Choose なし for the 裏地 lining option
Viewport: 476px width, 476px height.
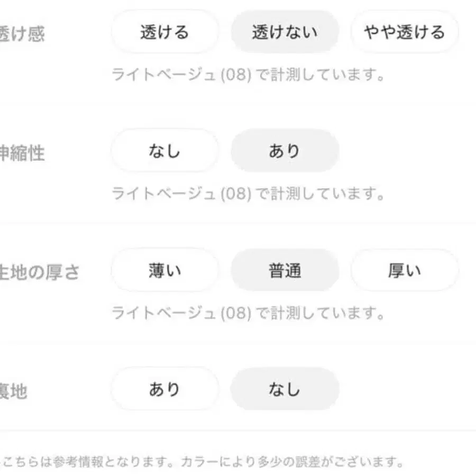tap(285, 389)
